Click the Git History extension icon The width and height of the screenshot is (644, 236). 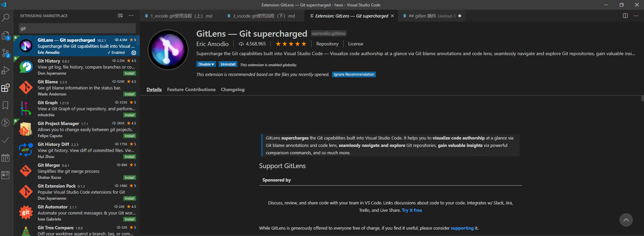point(26,67)
